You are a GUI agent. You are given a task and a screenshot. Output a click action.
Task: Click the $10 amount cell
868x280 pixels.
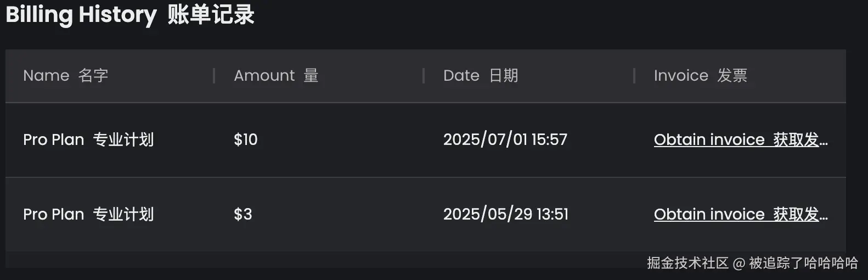coord(246,140)
